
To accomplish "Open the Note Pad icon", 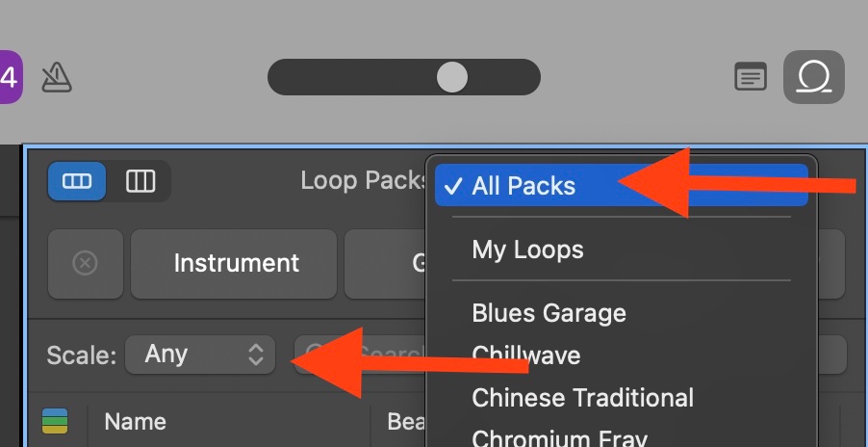I will pyautogui.click(x=751, y=76).
